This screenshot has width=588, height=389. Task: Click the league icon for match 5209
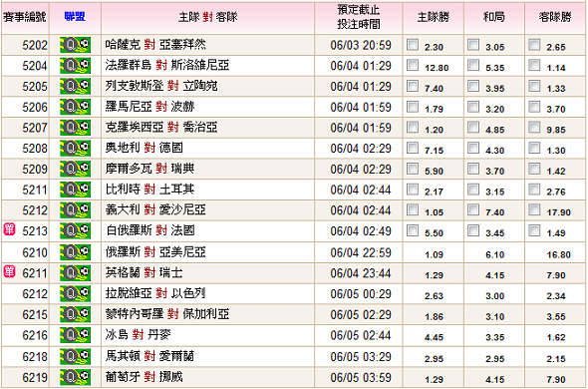pos(75,169)
